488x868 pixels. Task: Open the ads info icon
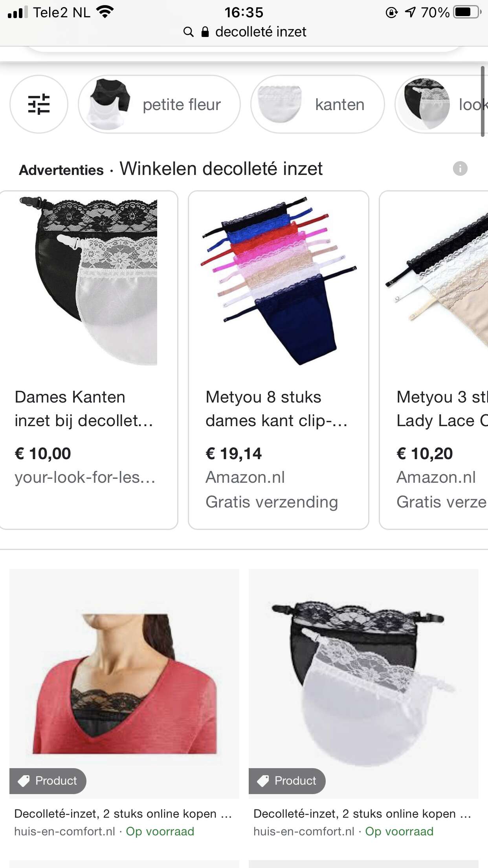pyautogui.click(x=460, y=169)
